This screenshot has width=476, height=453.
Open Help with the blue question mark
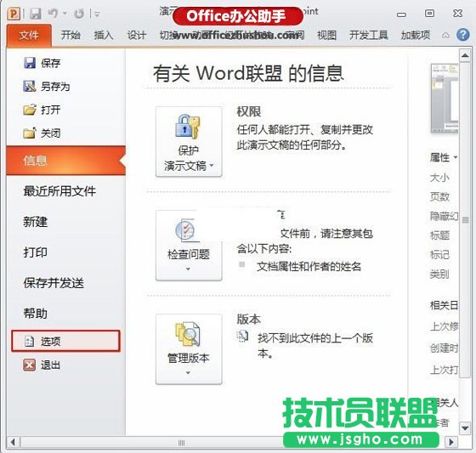click(x=462, y=35)
